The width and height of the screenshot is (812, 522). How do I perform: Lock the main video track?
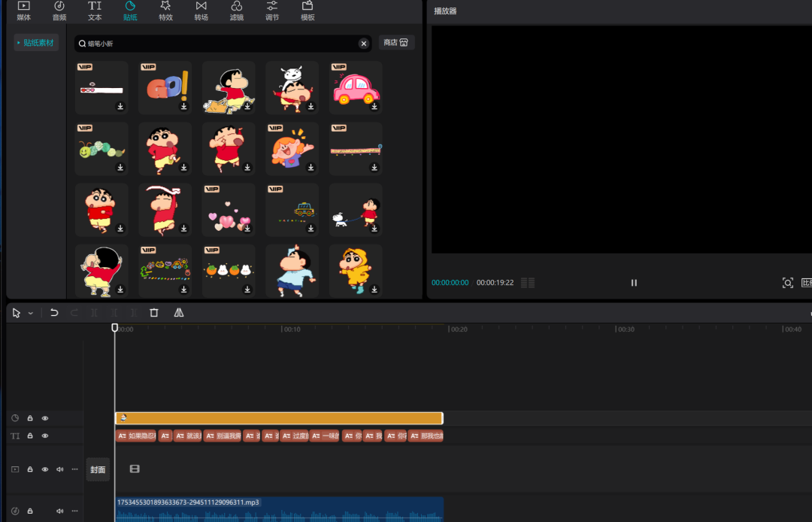click(x=30, y=469)
